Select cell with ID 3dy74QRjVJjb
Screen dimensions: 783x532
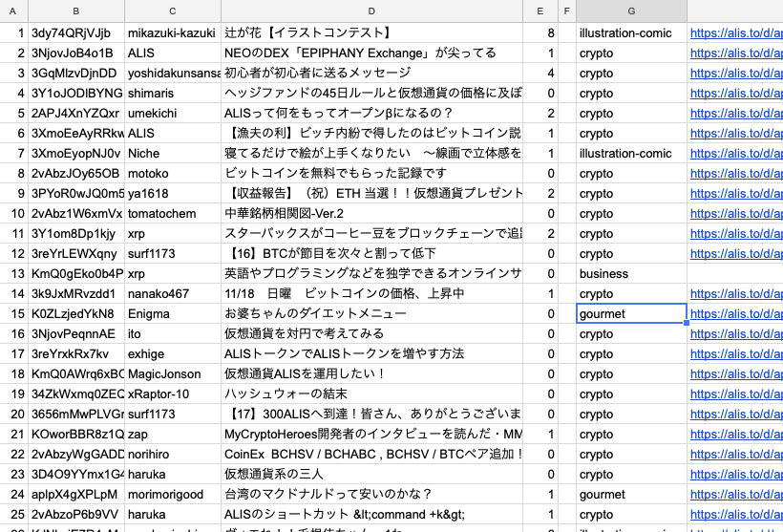[x=75, y=32]
